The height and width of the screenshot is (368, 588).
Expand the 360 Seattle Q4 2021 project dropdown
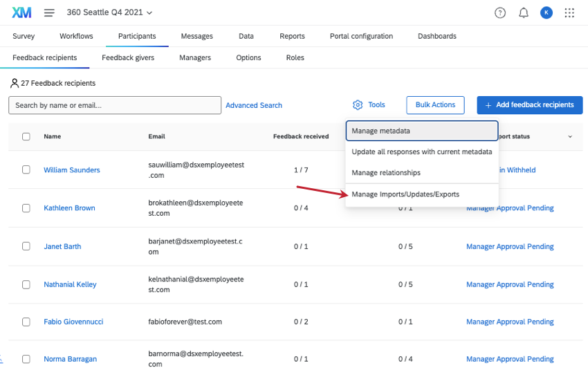pyautogui.click(x=109, y=12)
